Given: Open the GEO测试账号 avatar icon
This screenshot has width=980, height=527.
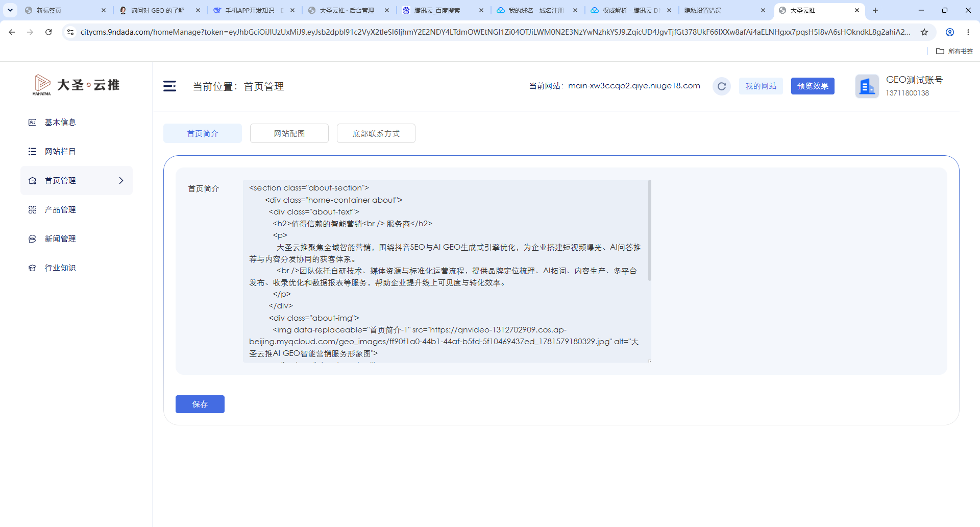Looking at the screenshot, I should click(867, 86).
